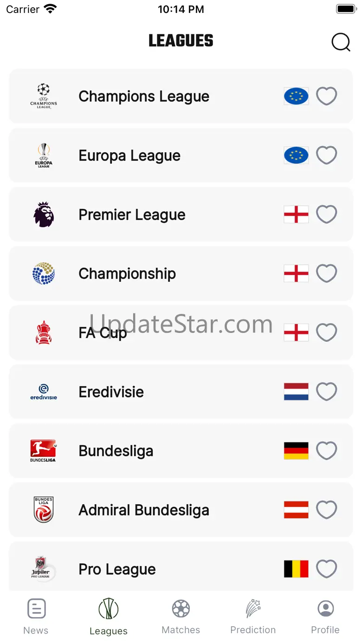
Task: Tap the Champions League logo
Action: [x=44, y=96]
